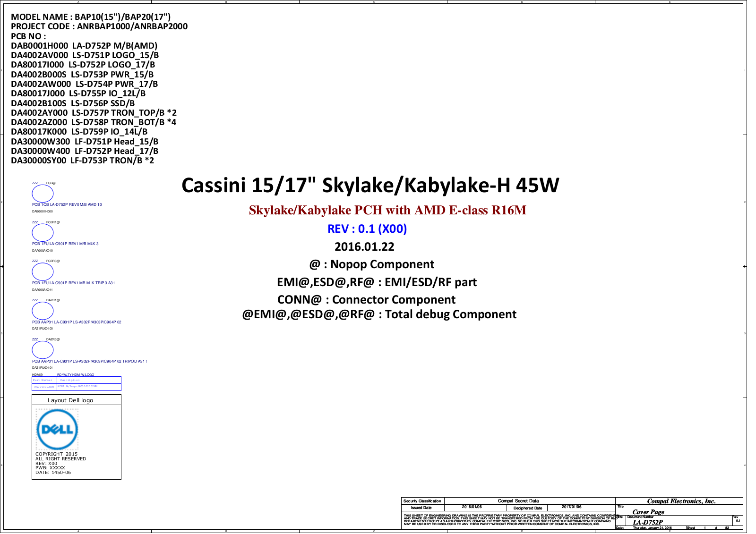Screen dimensions: 756x534
Task: Click 'Security Classification' cell in title block
Action: [422, 501]
